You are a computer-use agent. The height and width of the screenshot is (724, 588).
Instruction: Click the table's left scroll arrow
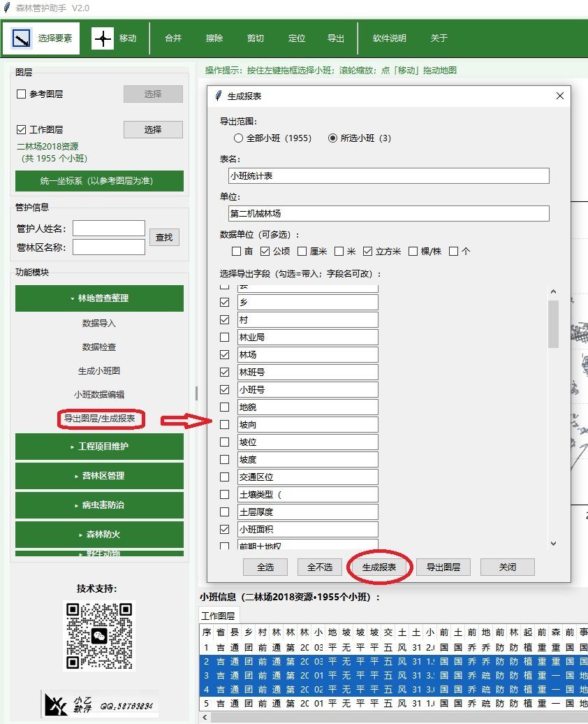coord(205,718)
